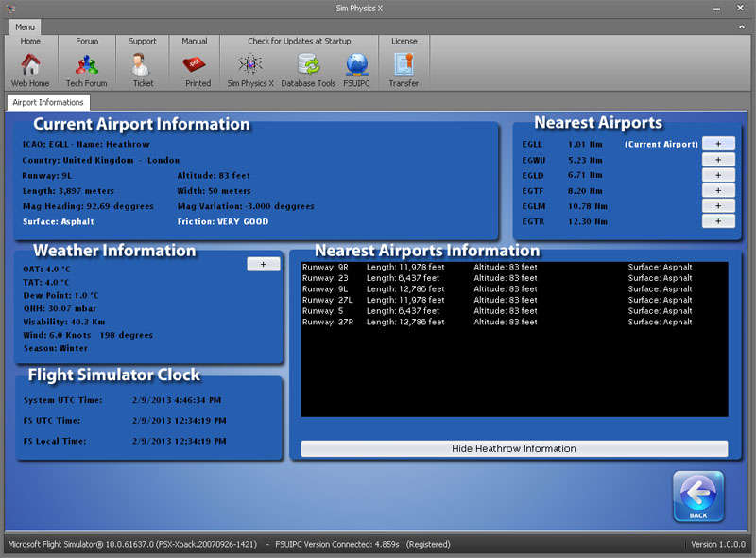Show details for EGTR airport
The image size is (756, 558).
pyautogui.click(x=718, y=220)
